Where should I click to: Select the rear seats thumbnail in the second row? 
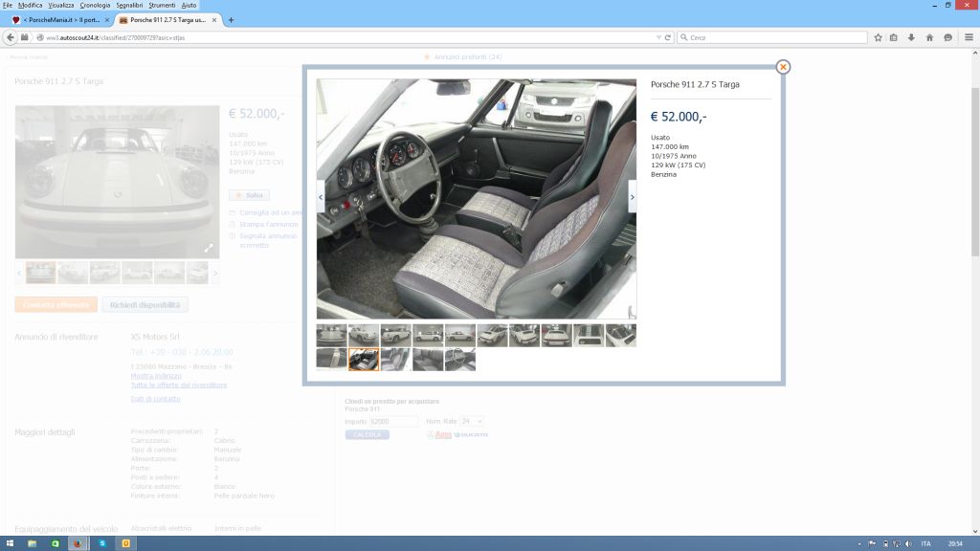click(x=428, y=360)
